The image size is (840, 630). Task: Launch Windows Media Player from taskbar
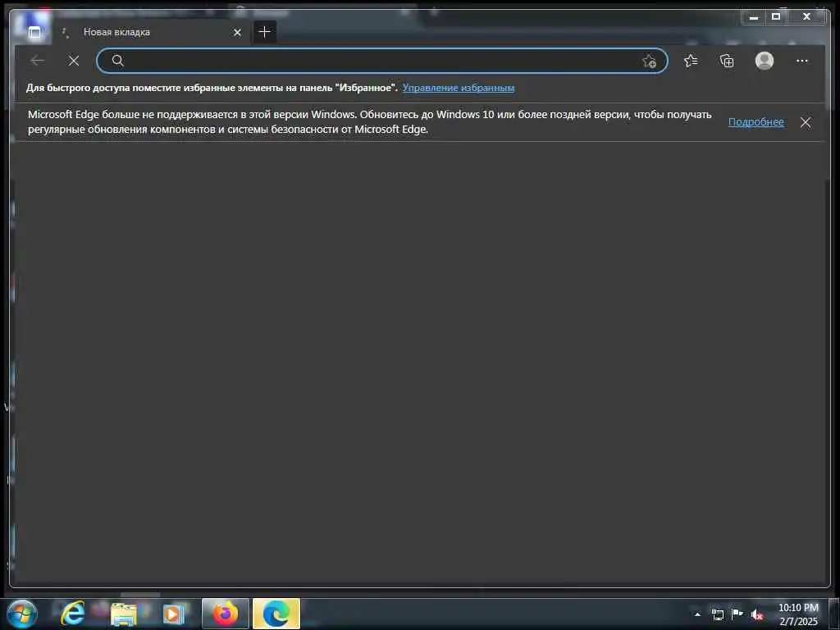coord(174,614)
